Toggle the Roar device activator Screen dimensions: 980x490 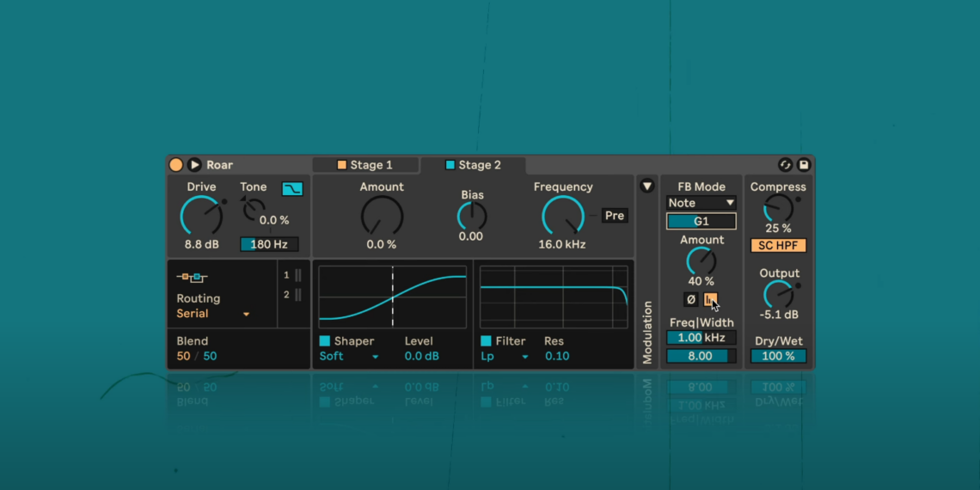[x=176, y=165]
